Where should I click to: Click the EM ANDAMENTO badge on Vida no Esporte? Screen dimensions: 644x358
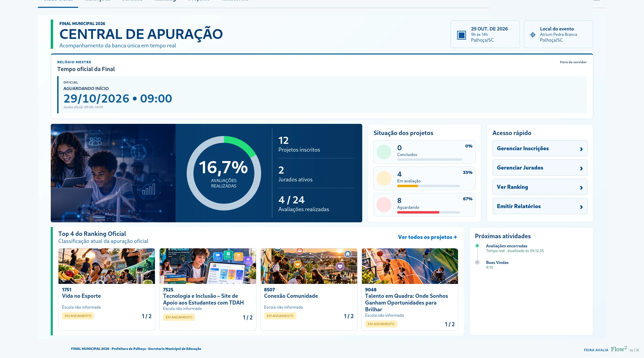pos(78,316)
